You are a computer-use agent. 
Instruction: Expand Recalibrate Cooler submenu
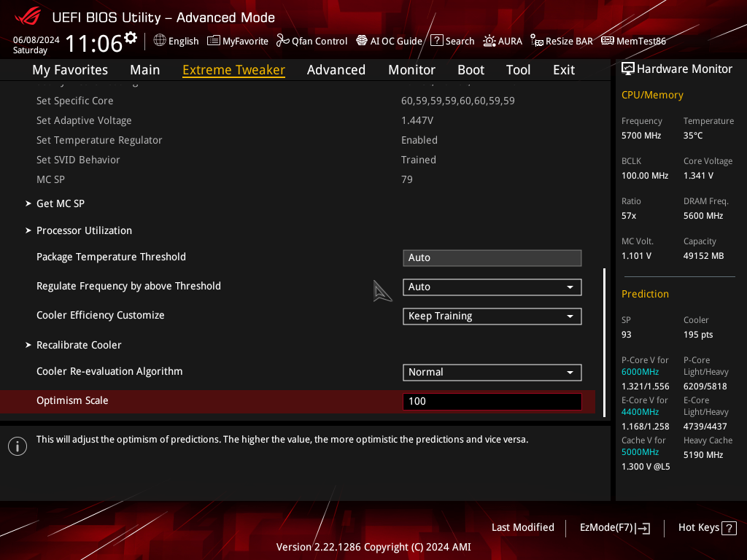click(79, 345)
